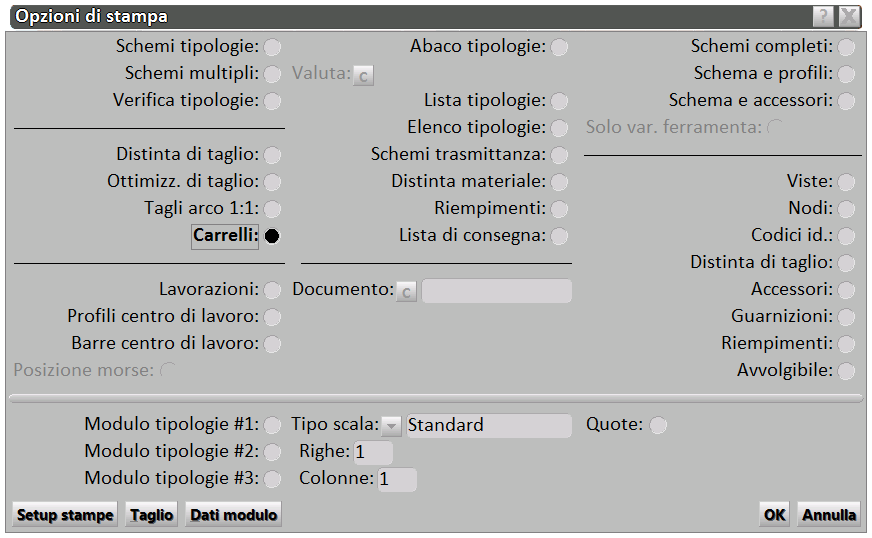The height and width of the screenshot is (538, 872).
Task: Enable the Abaco tipologie option
Action: 559,47
